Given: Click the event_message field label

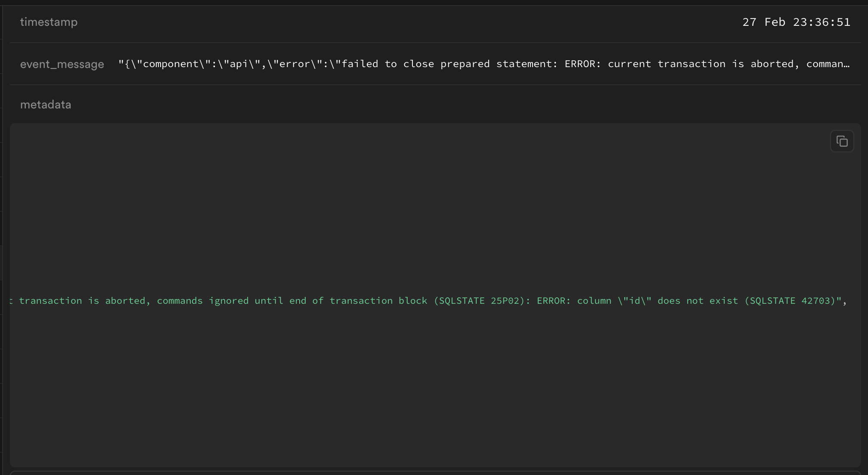Looking at the screenshot, I should (62, 64).
